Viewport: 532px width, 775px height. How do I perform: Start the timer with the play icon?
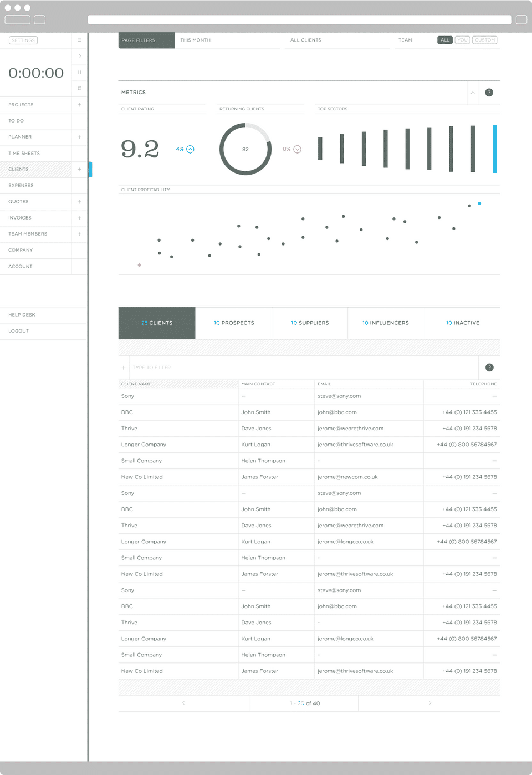click(x=80, y=57)
